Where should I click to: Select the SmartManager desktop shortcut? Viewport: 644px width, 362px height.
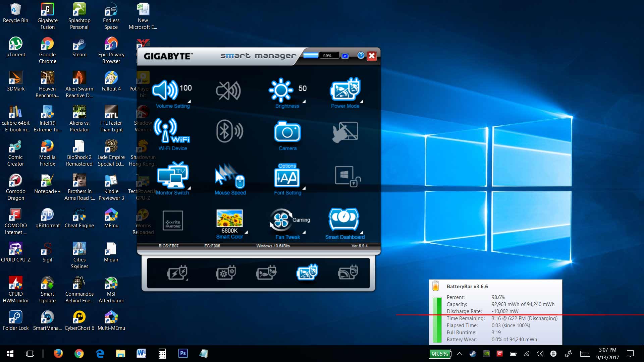(x=47, y=320)
